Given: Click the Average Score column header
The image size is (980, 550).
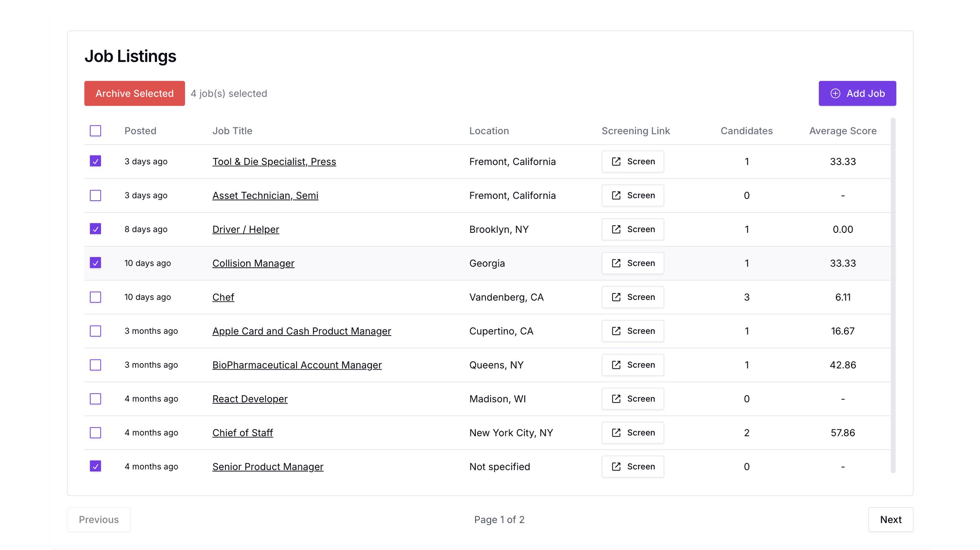Looking at the screenshot, I should (x=843, y=131).
